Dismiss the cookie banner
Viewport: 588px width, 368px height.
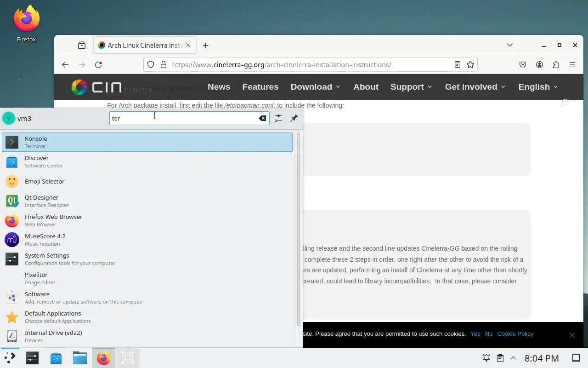(572, 335)
